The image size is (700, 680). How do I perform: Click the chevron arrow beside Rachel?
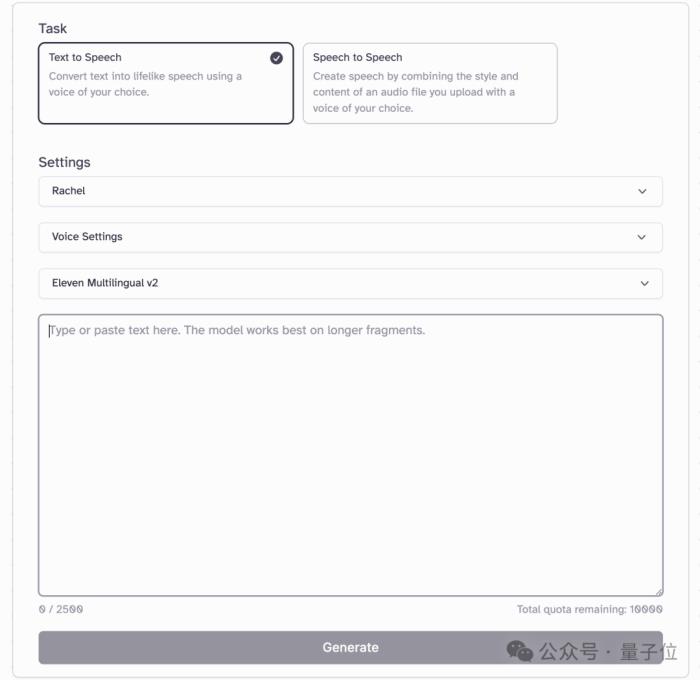pos(642,192)
